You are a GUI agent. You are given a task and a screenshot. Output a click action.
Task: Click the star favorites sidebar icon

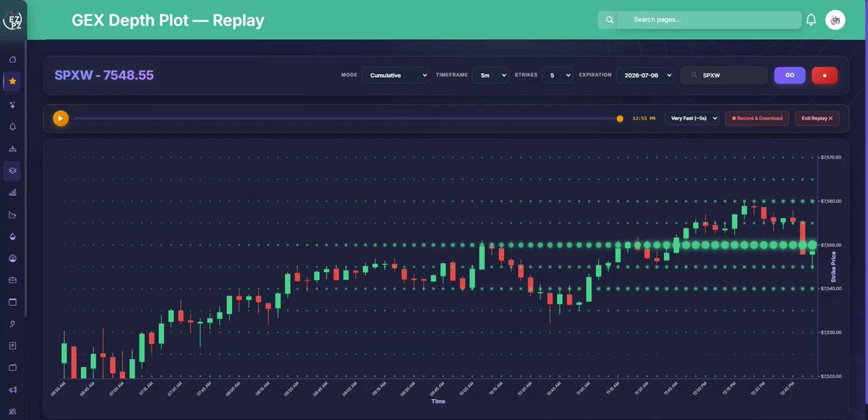pos(12,82)
